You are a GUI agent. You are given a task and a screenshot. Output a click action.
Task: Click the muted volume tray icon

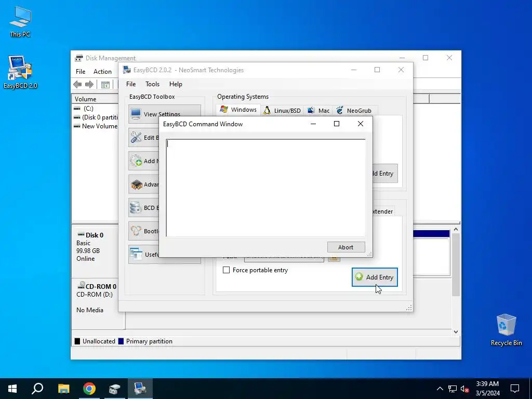[464, 389]
